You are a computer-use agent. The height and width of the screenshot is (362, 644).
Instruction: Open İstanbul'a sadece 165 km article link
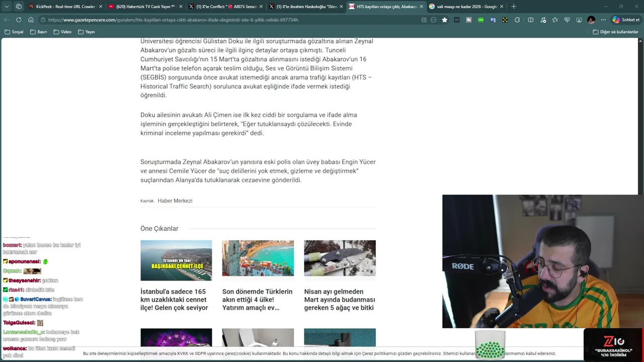click(x=175, y=300)
